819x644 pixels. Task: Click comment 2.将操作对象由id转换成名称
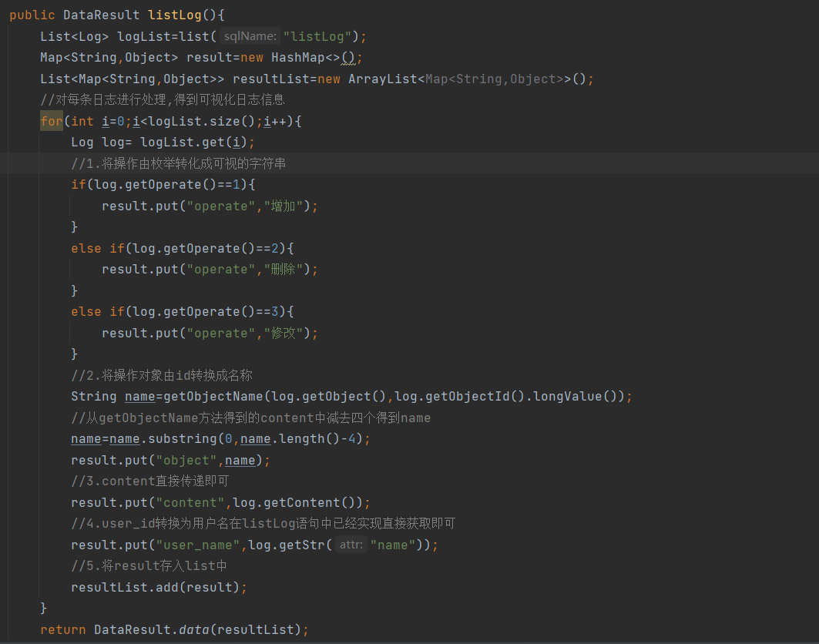(161, 375)
